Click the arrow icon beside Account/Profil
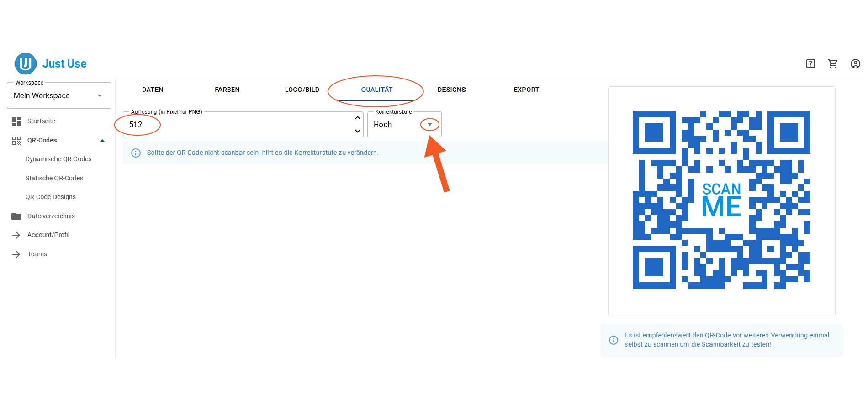This screenshot has width=868, height=411. point(16,235)
